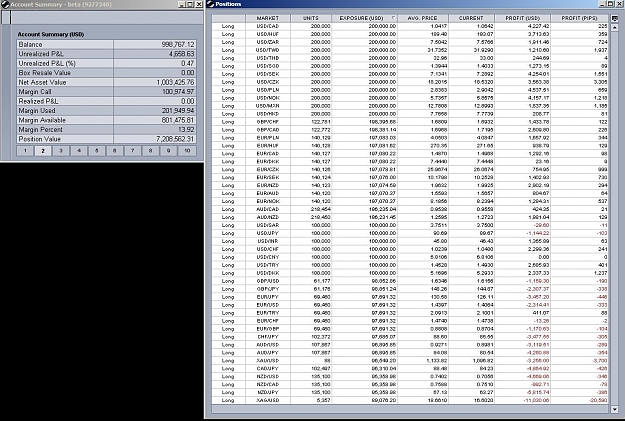Image resolution: width=625 pixels, height=421 pixels.
Task: Select the GBP/CHF market cell
Action: coord(268,122)
